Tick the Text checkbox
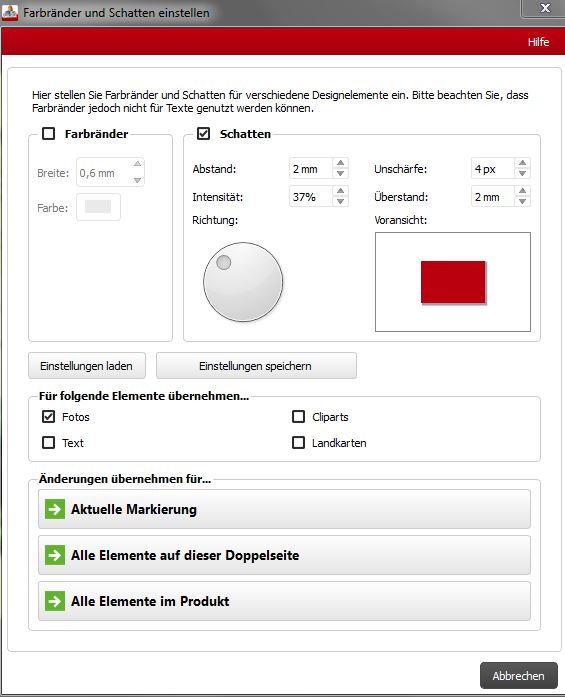 pos(48,443)
